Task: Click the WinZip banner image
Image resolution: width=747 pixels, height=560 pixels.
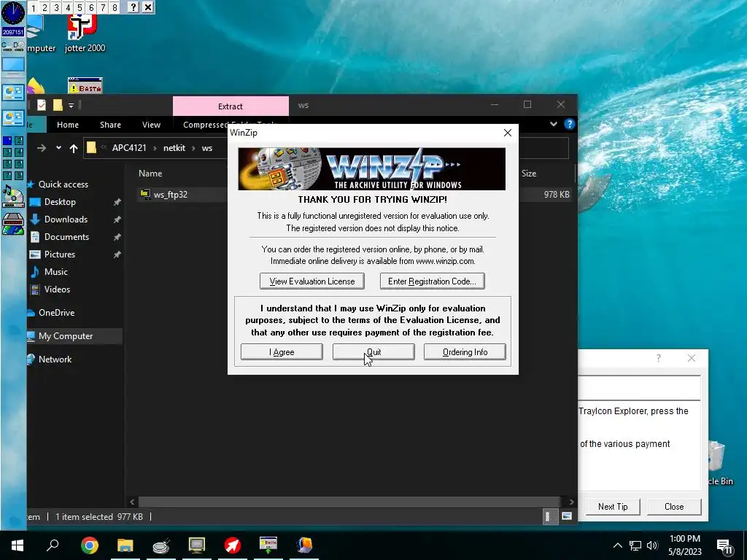Action: pyautogui.click(x=371, y=168)
